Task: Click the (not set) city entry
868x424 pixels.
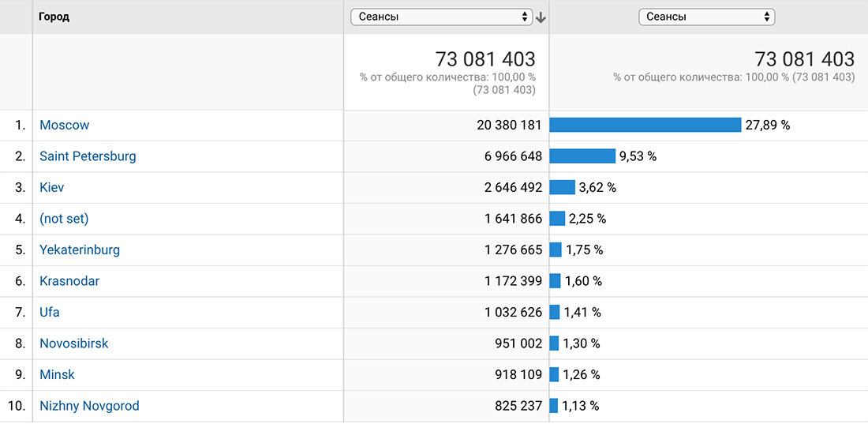Action: [64, 219]
